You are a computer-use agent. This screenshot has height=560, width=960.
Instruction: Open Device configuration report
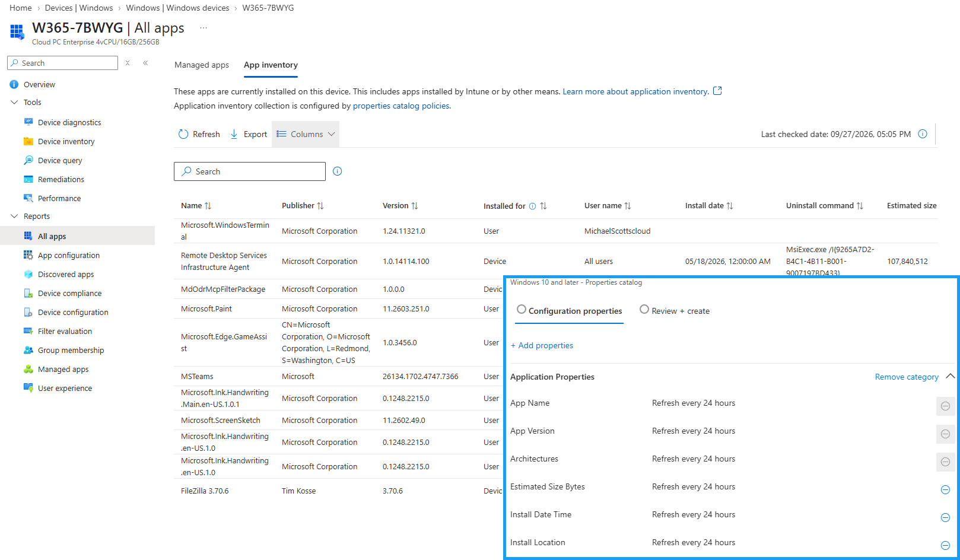[x=73, y=312]
